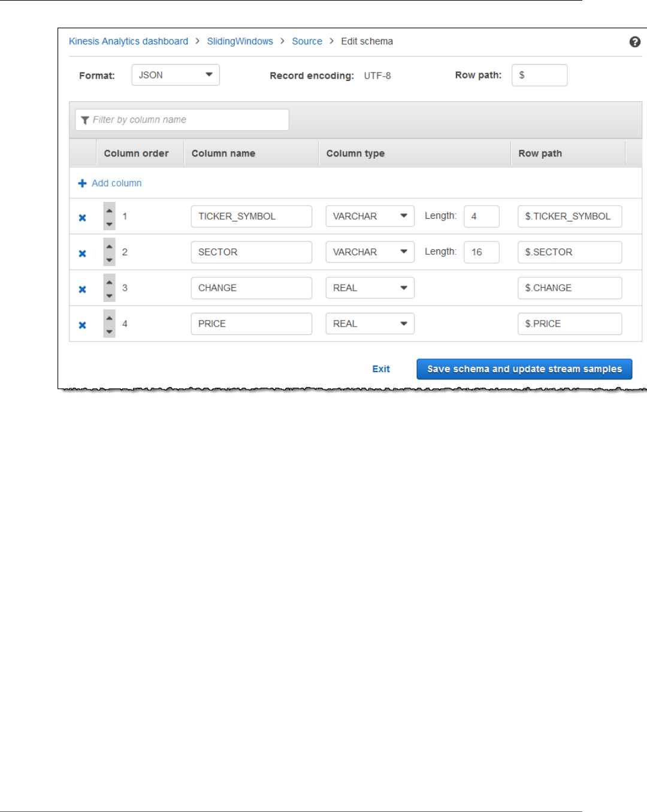Image resolution: width=647 pixels, height=812 pixels.
Task: Click the Filter by column name field
Action: pyautogui.click(x=182, y=120)
